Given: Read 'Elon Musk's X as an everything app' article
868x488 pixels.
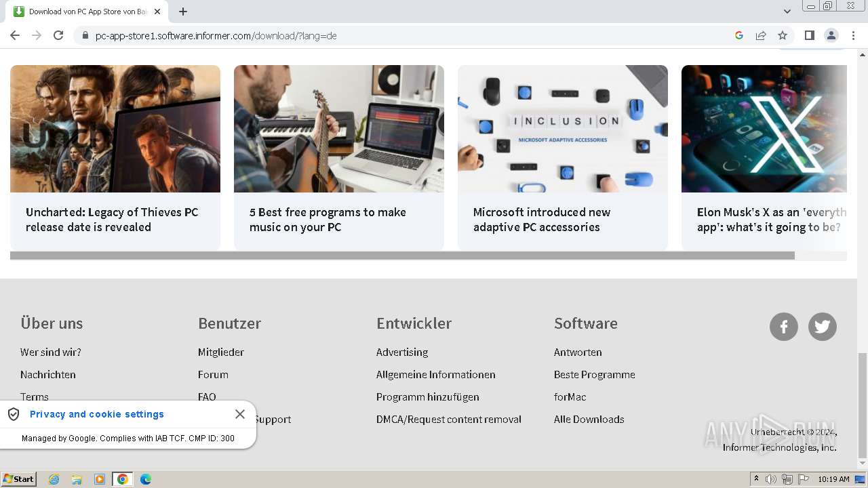Looking at the screenshot, I should coord(772,220).
